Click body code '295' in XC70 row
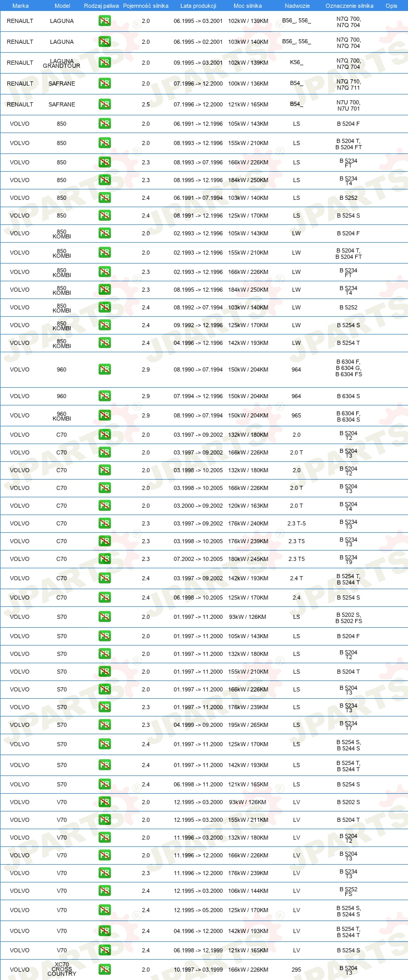The height and width of the screenshot is (980, 408). [296, 970]
